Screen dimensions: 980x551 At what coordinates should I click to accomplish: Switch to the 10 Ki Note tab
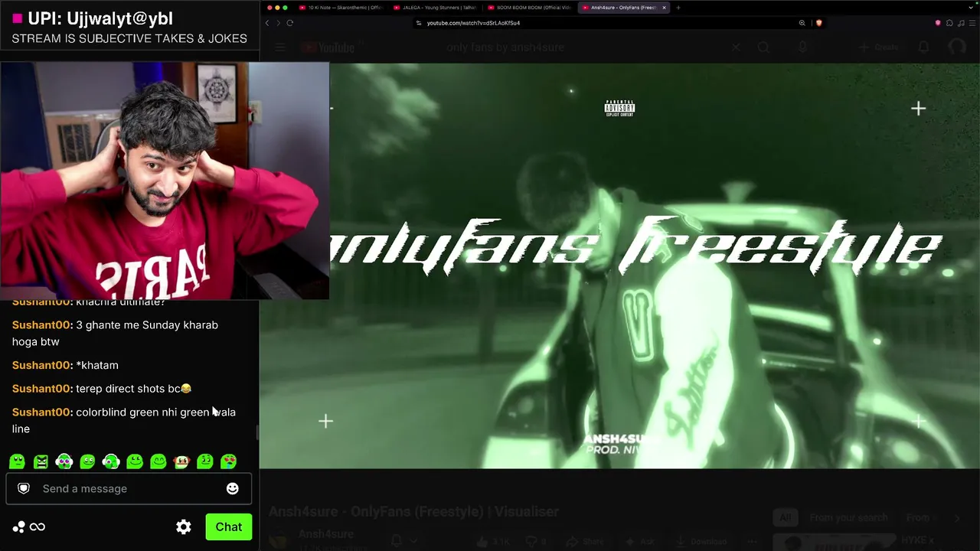341,8
